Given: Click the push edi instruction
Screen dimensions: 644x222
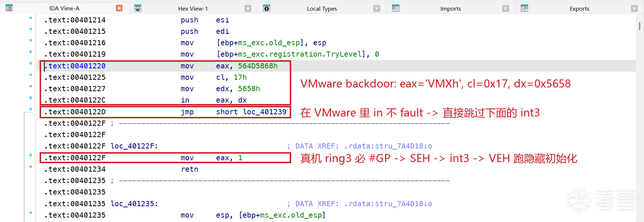Looking at the screenshot, I should tap(205, 31).
